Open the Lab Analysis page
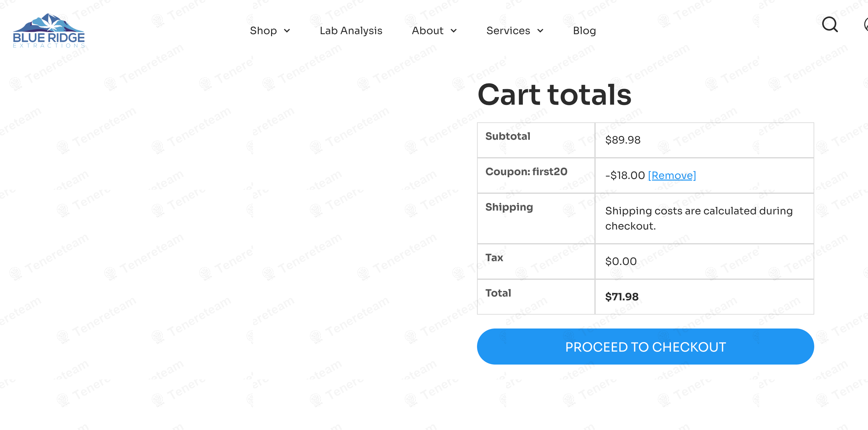The width and height of the screenshot is (868, 430). click(351, 31)
